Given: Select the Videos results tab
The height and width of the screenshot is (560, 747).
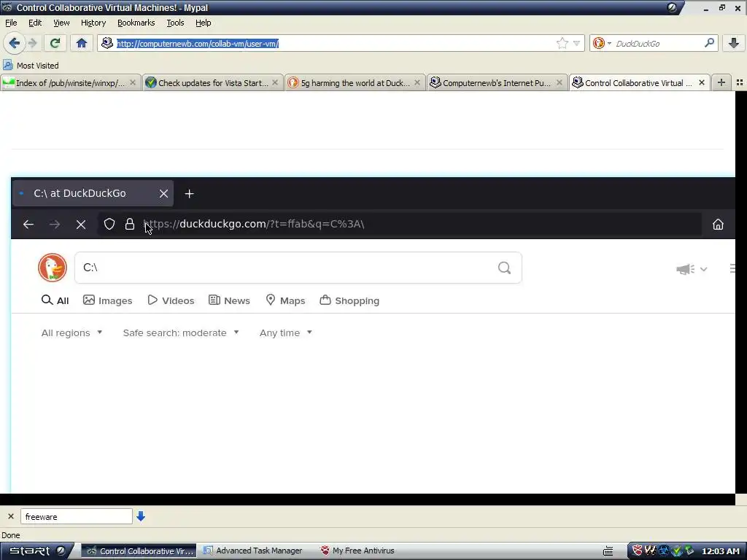Looking at the screenshot, I should (171, 300).
